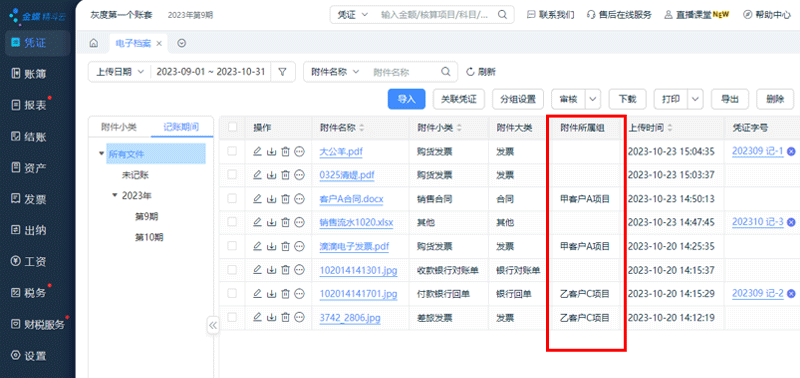
Task: Remove voucher link 202310 记-3 with x icon
Action: 791,222
